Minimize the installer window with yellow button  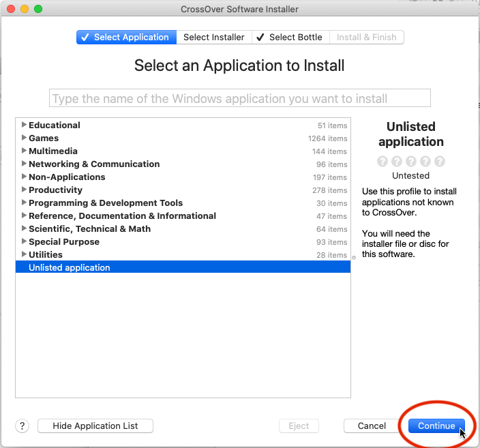[25, 9]
